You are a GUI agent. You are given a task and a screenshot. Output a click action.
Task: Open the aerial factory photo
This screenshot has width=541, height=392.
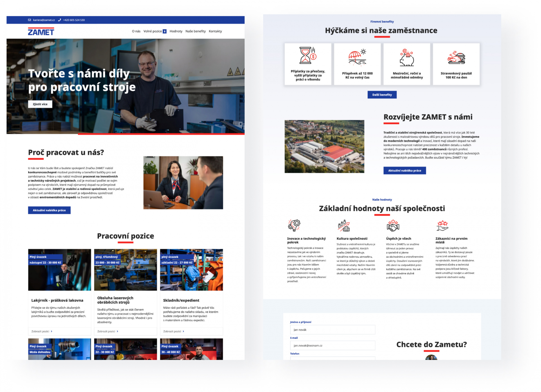point(324,147)
